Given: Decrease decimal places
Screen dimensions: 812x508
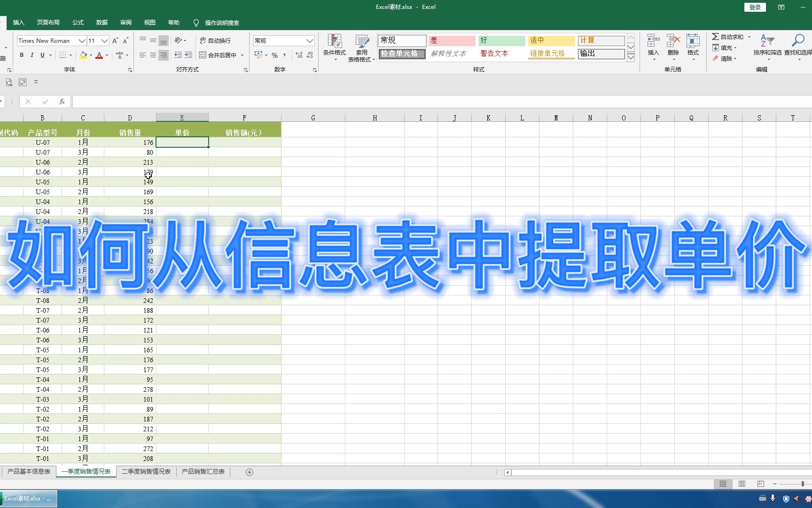Looking at the screenshot, I should pos(310,55).
